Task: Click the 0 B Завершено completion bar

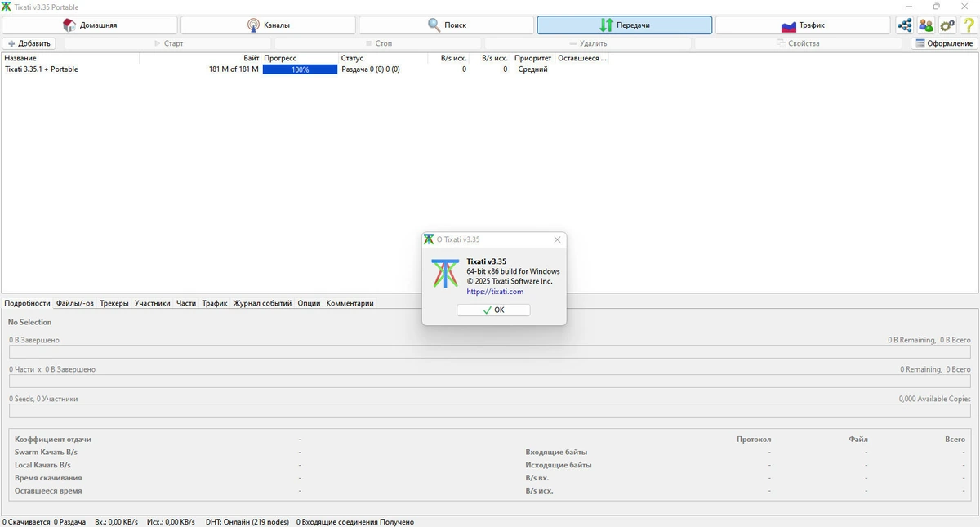Action: 490,352
